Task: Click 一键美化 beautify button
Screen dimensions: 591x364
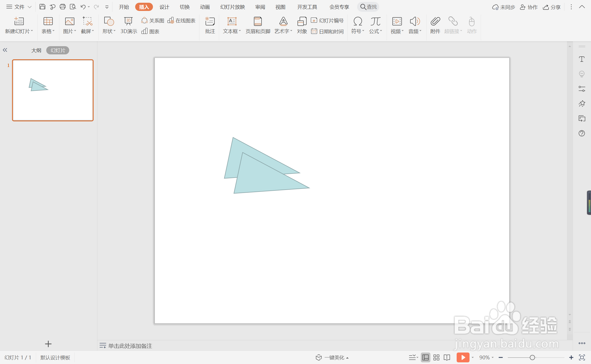Action: 332,357
